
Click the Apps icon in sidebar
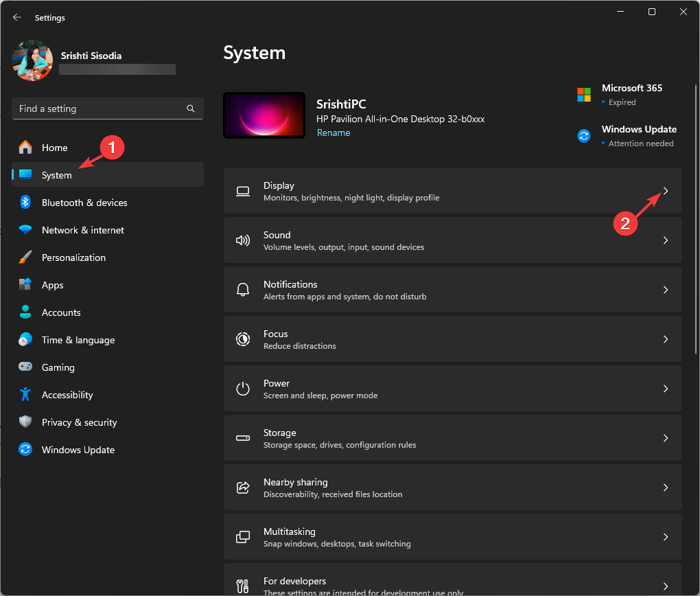pyautogui.click(x=25, y=284)
